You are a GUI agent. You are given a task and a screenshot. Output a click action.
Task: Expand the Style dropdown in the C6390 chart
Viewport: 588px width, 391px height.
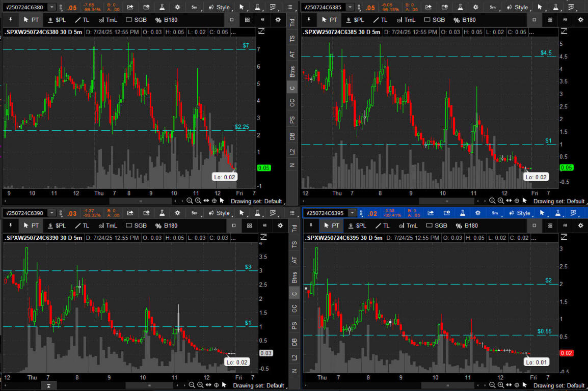click(x=220, y=213)
